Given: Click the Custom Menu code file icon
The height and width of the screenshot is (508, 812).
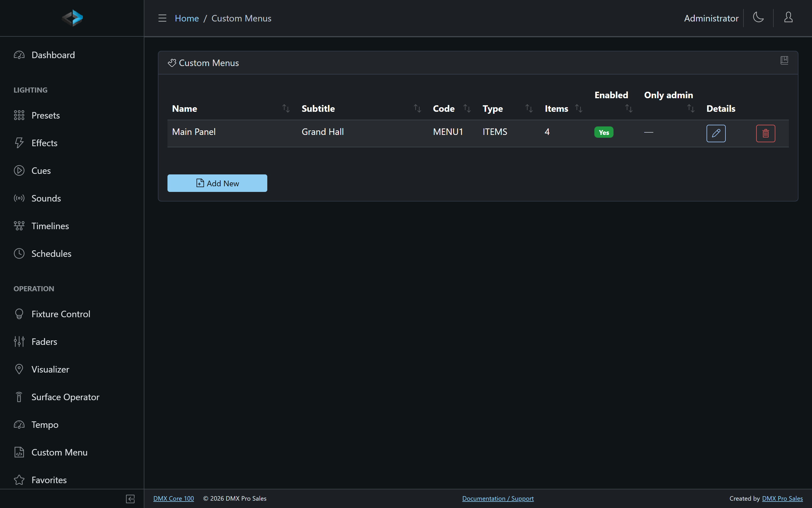Looking at the screenshot, I should (x=19, y=452).
